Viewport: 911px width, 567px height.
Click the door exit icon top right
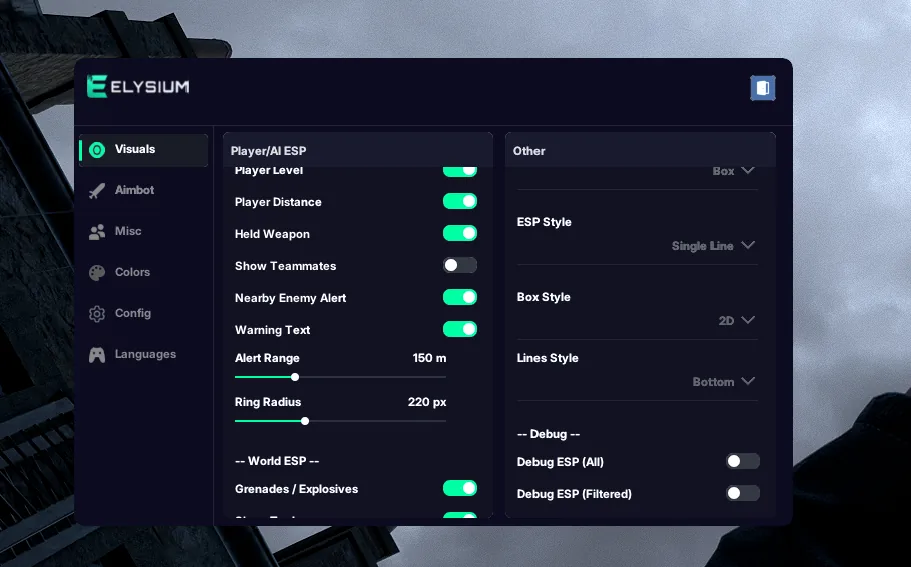763,88
